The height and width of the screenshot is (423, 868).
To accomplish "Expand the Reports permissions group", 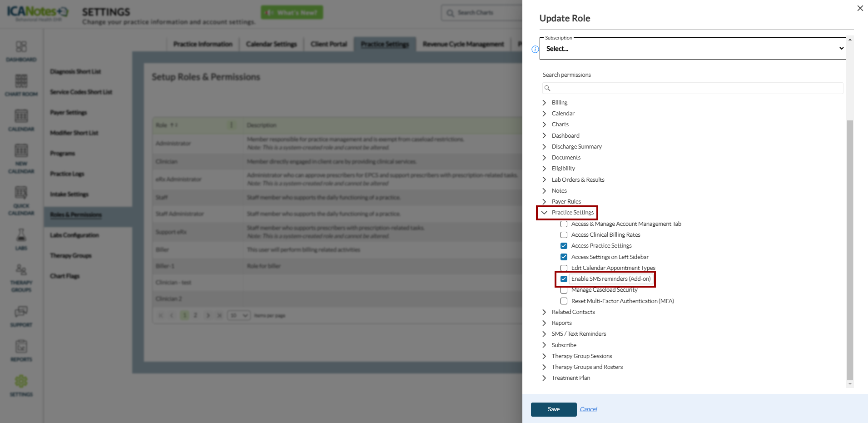I will pos(544,323).
